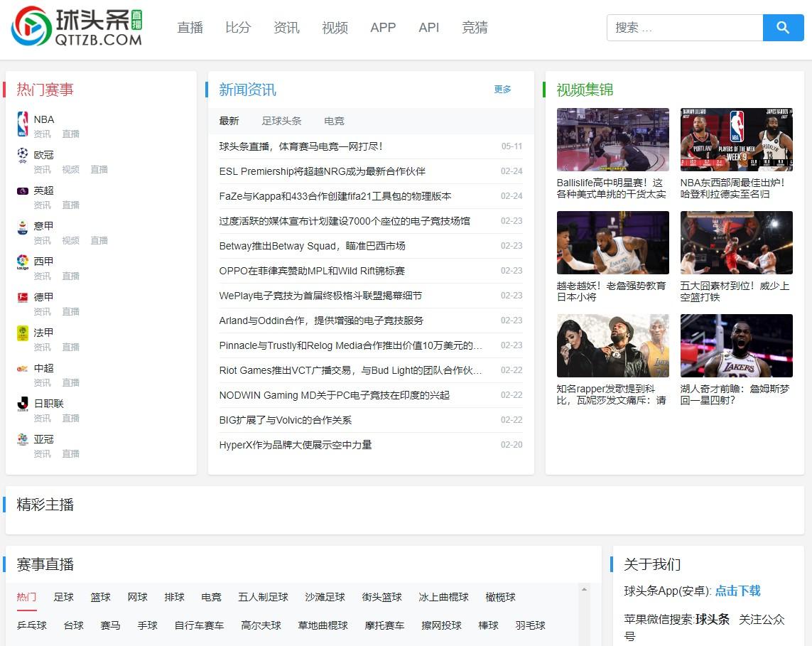Click the La Liga (西甲) logo icon
This screenshot has height=646, width=812.
[23, 262]
